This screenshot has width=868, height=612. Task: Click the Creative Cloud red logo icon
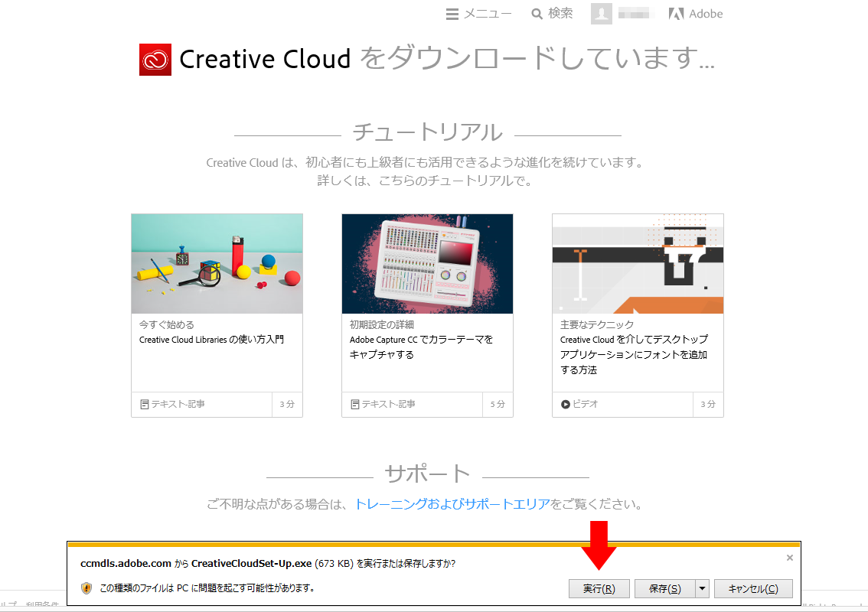point(155,59)
